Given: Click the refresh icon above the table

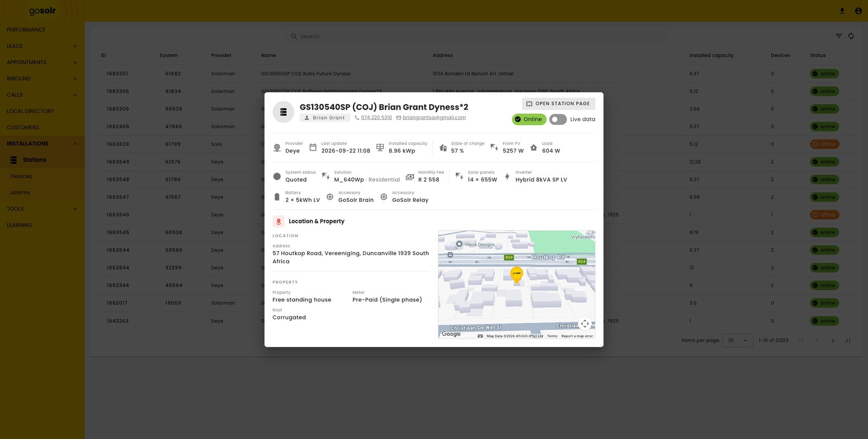Looking at the screenshot, I should pyautogui.click(x=851, y=36).
